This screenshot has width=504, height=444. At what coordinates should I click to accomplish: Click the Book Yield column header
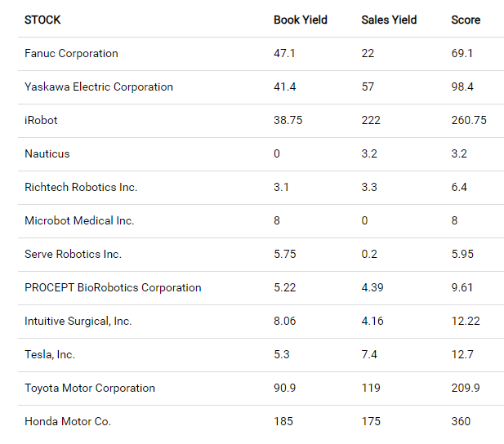[x=300, y=20]
